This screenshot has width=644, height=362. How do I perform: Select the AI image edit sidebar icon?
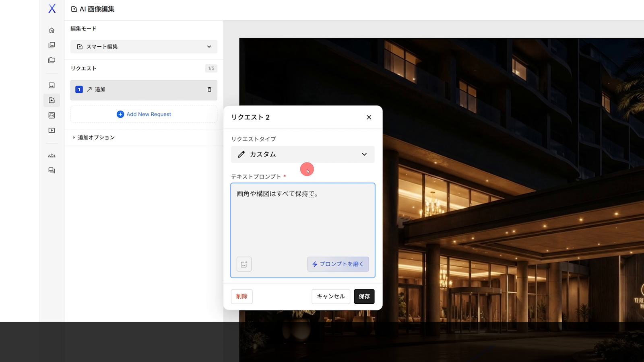click(x=52, y=100)
